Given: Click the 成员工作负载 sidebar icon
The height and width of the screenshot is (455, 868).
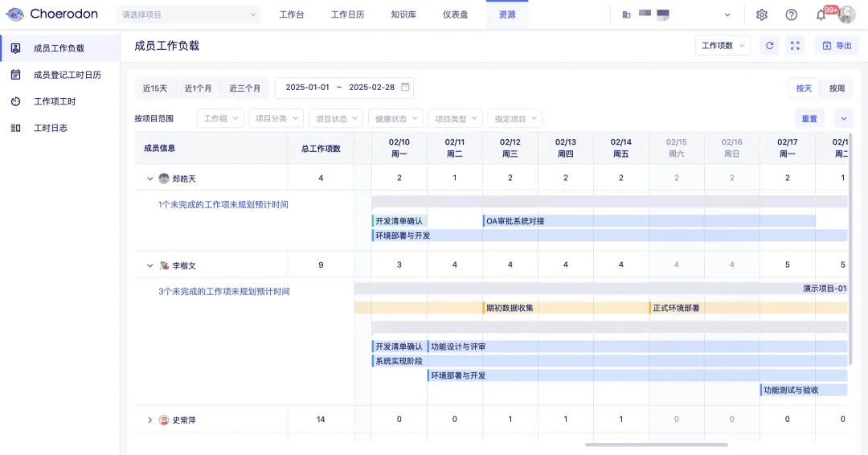Looking at the screenshot, I should (x=15, y=48).
